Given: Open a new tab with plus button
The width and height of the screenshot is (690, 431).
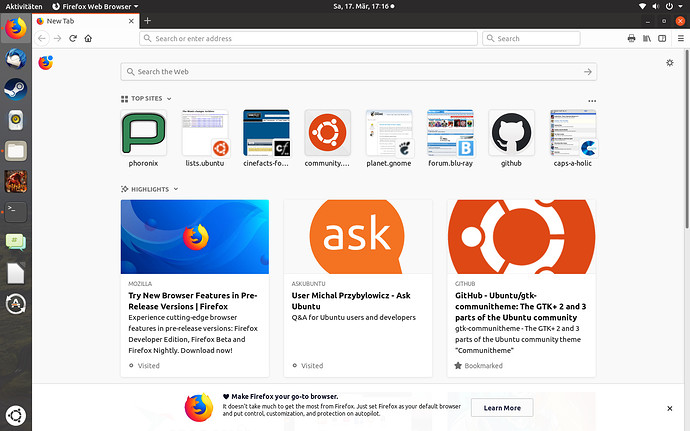Looking at the screenshot, I should [x=147, y=21].
